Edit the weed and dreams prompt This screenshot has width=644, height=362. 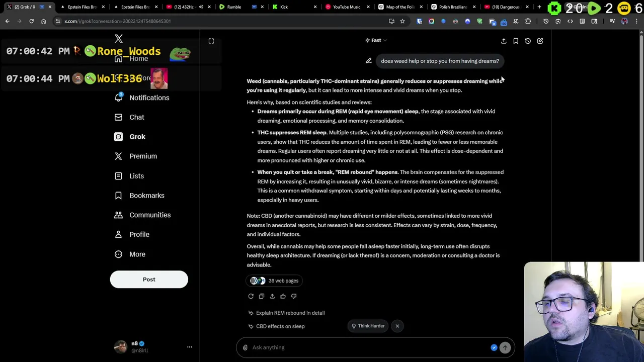point(369,61)
